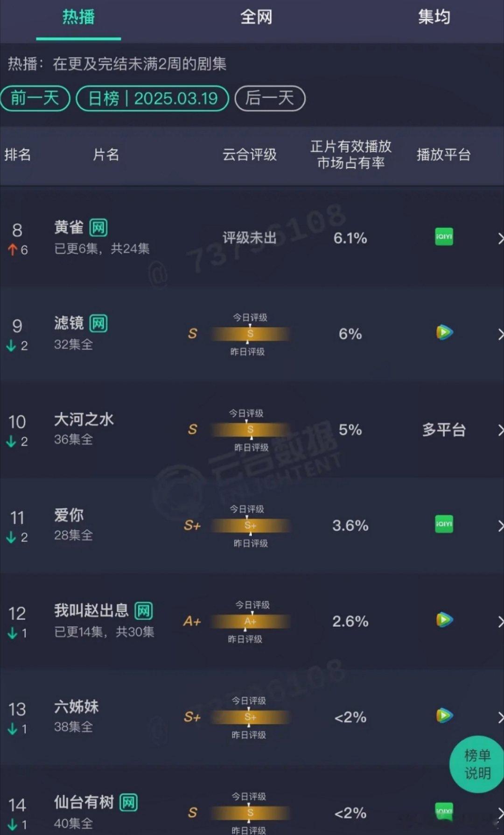
Task: Switch to the 集均 tab
Action: coord(434,17)
